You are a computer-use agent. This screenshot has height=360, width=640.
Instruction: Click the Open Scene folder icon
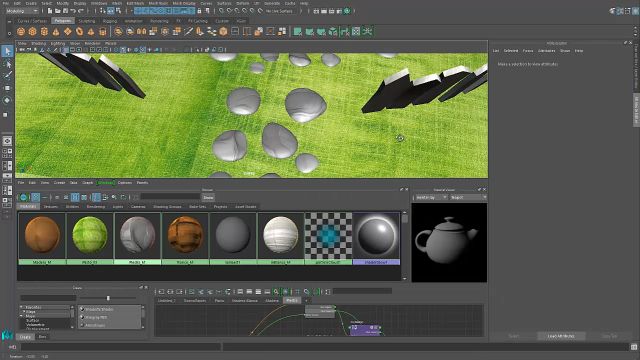click(58, 11)
